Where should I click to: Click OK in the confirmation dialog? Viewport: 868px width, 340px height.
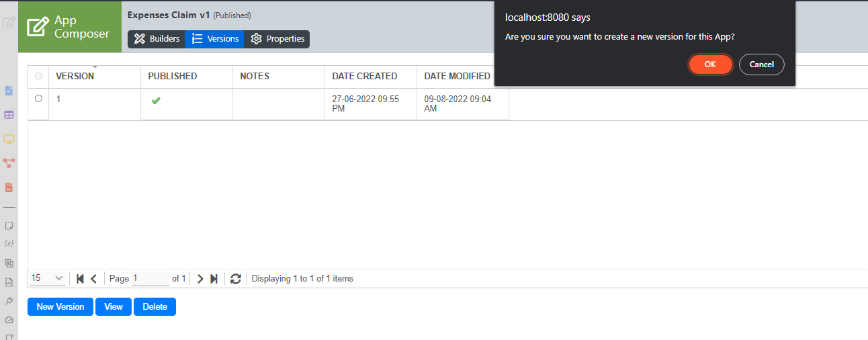710,65
